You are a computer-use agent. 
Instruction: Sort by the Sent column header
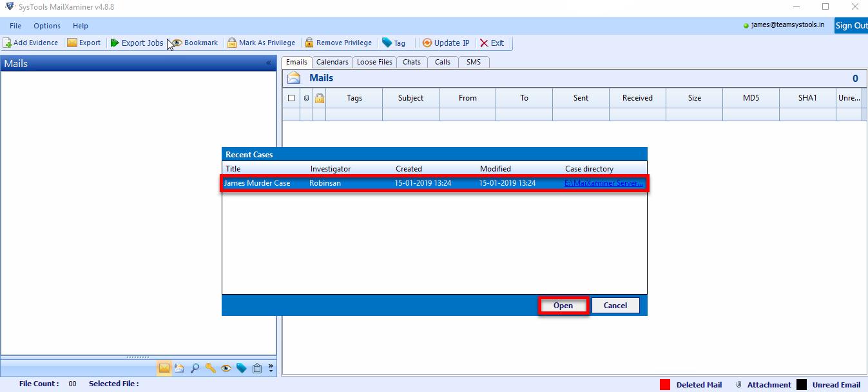(581, 98)
